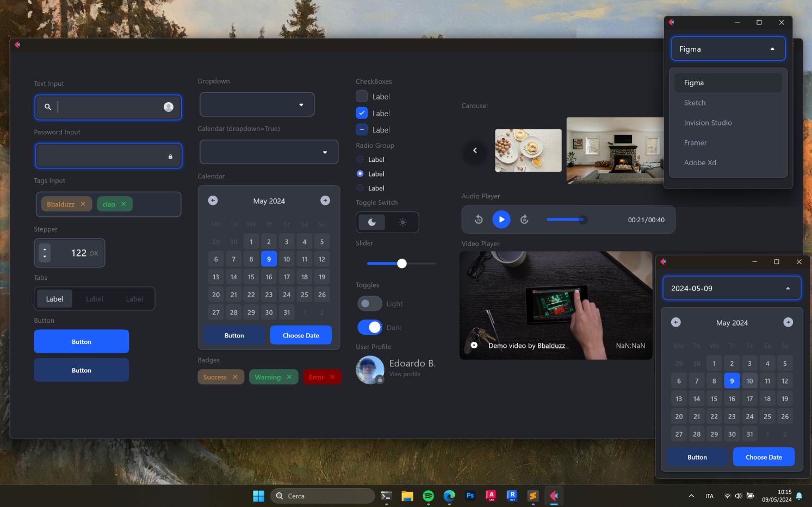Select the Framer option
The image size is (812, 507).
point(695,143)
